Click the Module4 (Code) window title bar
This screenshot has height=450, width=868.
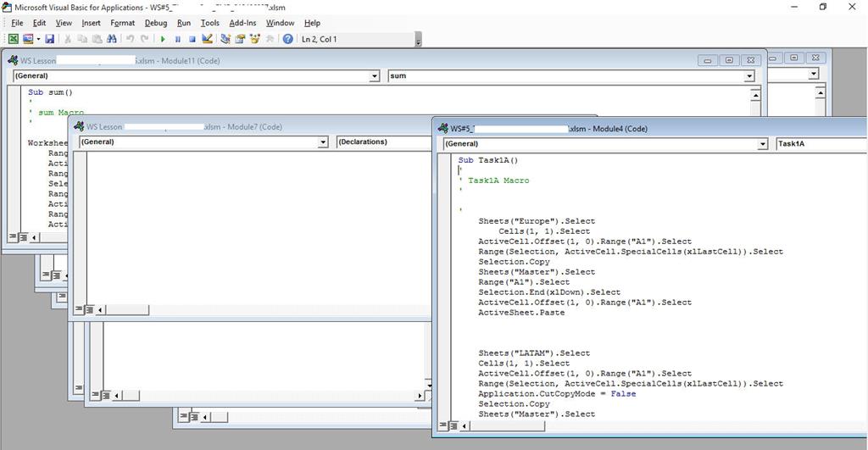(651, 129)
